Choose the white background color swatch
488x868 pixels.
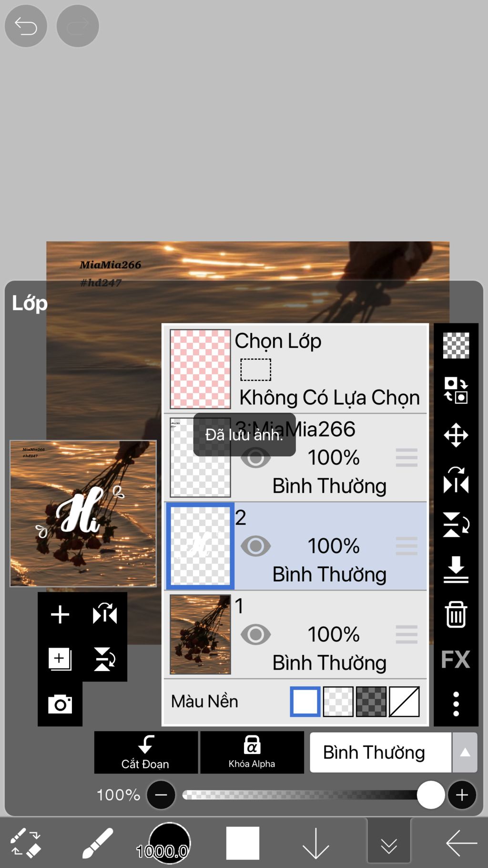(x=305, y=702)
